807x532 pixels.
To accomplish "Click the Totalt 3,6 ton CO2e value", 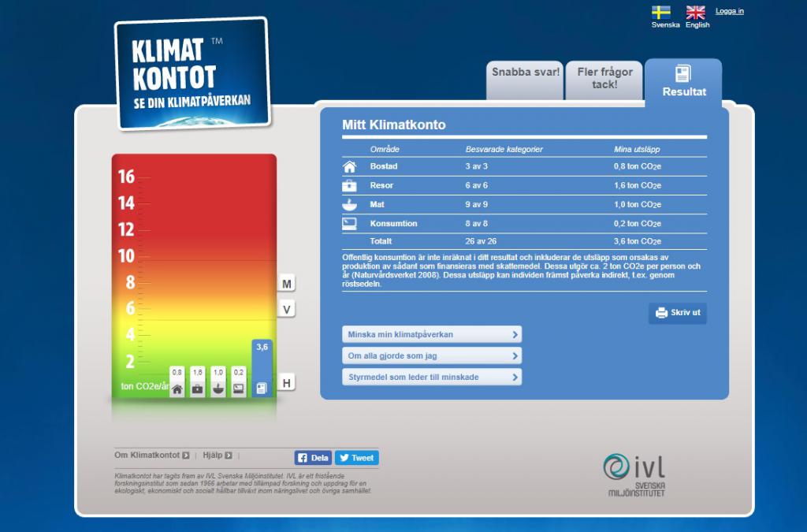I will coord(637,241).
